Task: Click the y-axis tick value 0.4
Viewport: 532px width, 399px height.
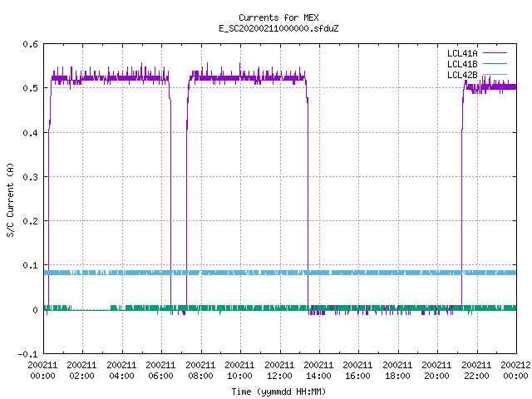Action: tap(30, 133)
